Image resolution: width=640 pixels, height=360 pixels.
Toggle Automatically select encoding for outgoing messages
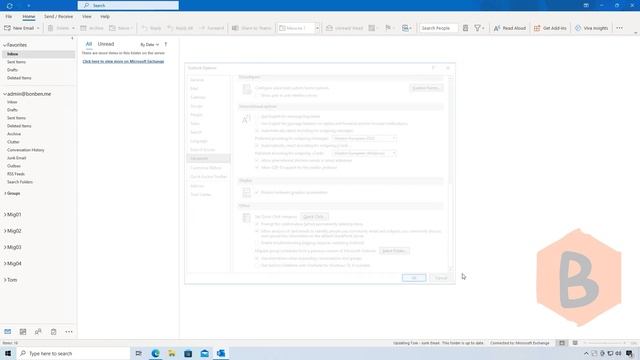[257, 131]
